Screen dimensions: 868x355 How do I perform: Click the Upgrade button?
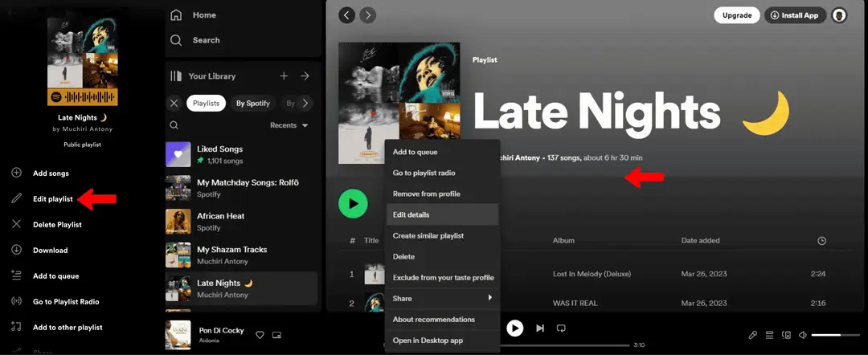[737, 15]
